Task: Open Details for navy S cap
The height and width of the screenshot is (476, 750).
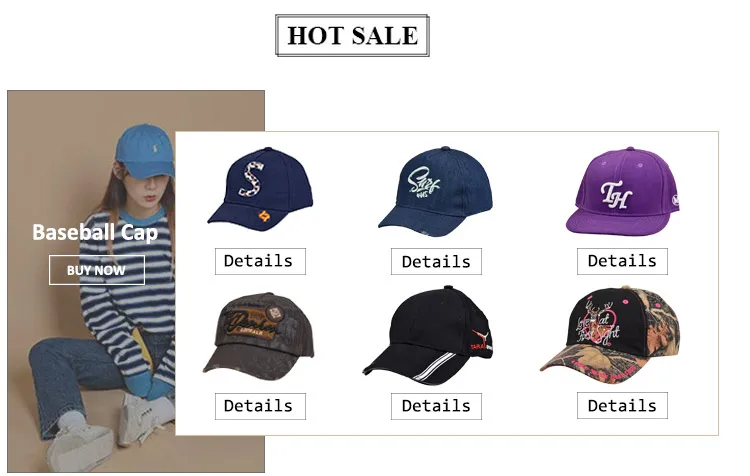Action: point(260,261)
